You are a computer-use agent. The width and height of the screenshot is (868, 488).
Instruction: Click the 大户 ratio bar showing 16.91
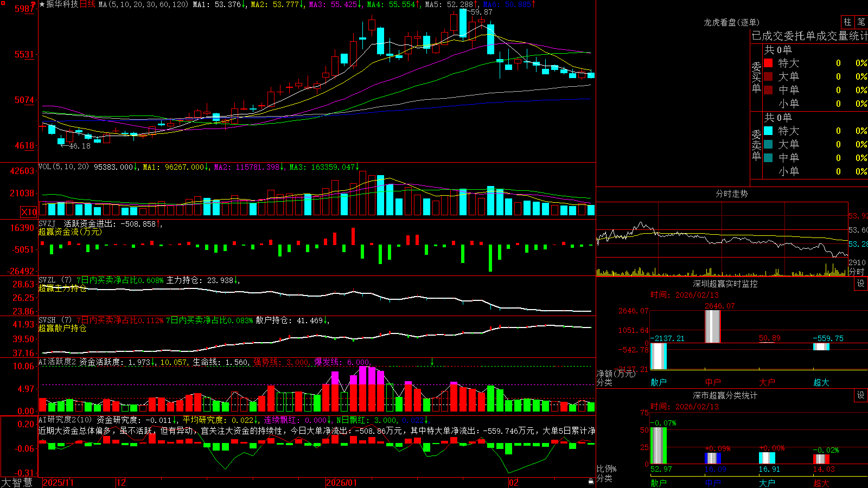coord(767,458)
